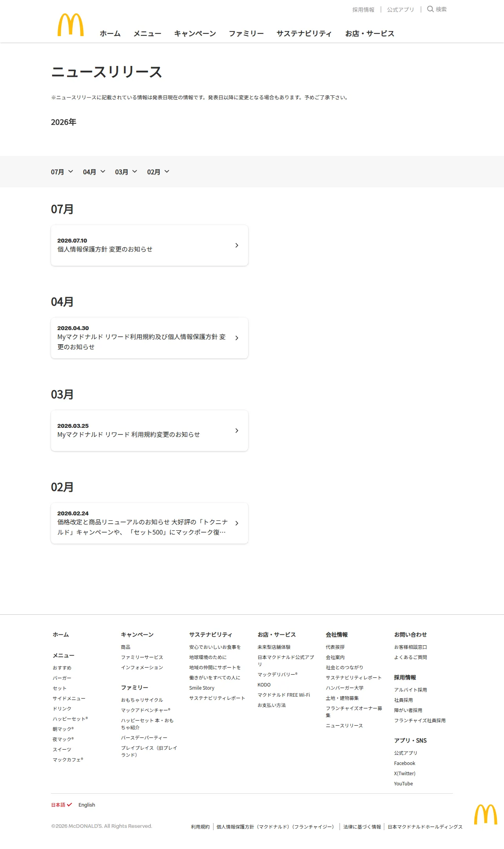Open the ホーム navigation item
504x849 pixels.
tap(110, 34)
